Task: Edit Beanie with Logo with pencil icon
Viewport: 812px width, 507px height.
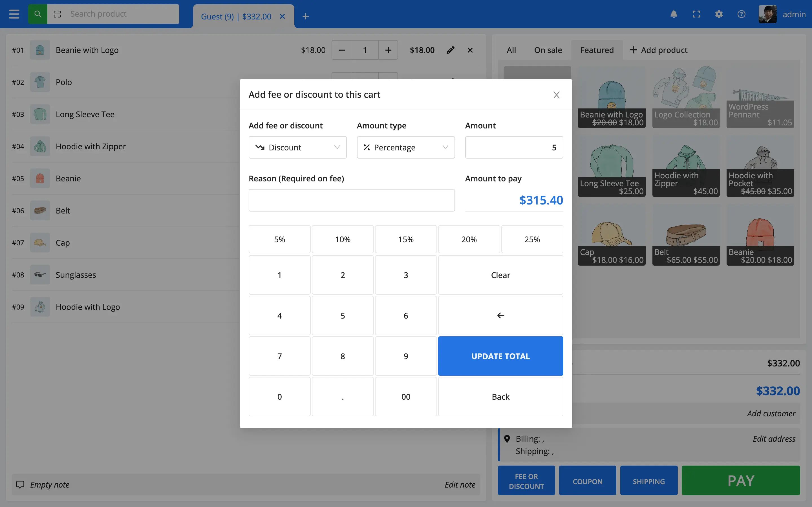Action: (451, 50)
